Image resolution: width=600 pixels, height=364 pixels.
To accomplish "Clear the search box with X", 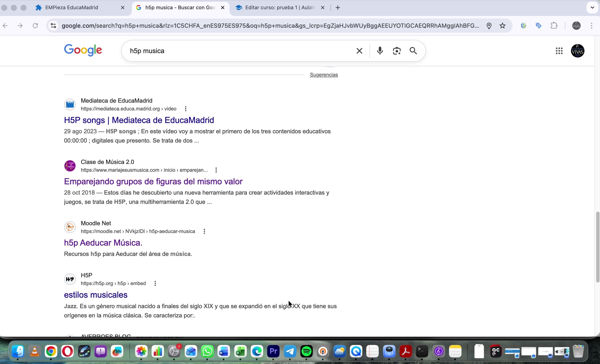I will click(x=359, y=51).
